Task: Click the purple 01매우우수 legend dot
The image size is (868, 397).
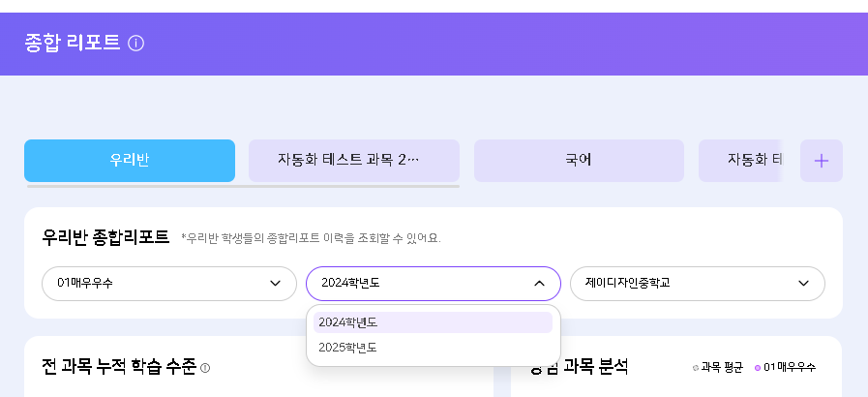Action: 758,368
